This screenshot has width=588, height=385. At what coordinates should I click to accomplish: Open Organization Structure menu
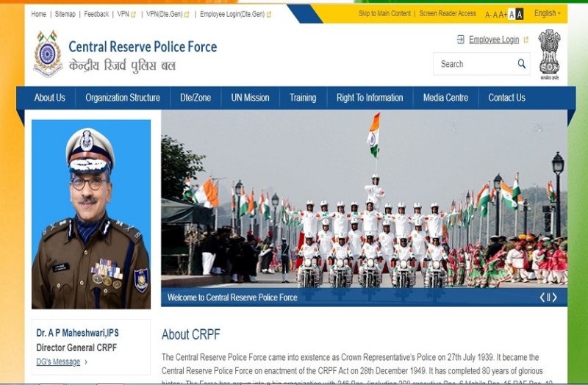[123, 98]
